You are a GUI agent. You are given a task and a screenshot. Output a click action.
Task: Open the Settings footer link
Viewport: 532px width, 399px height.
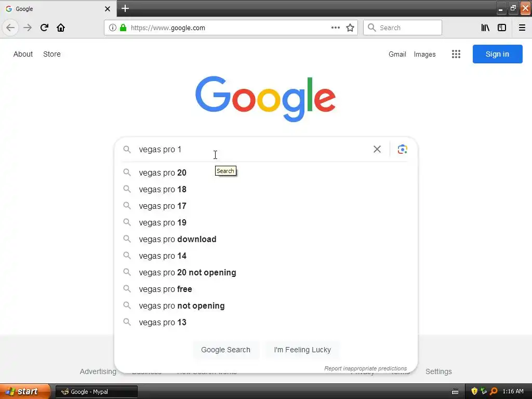tap(438, 371)
